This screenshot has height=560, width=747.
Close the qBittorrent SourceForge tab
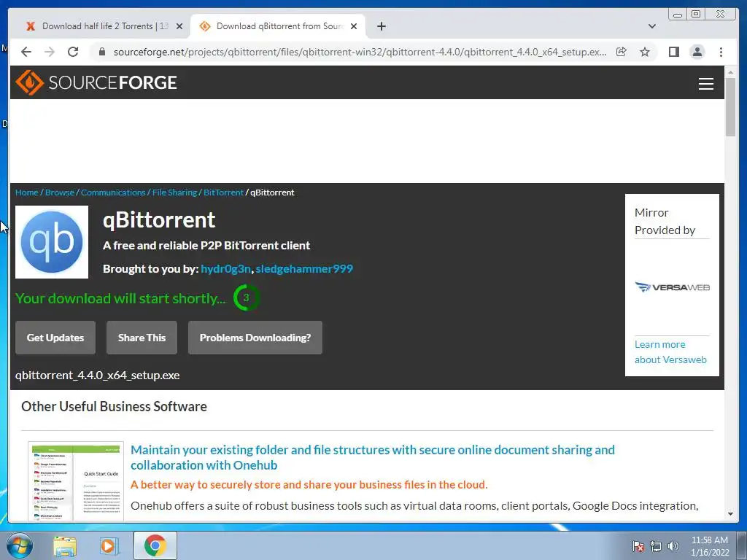354,26
